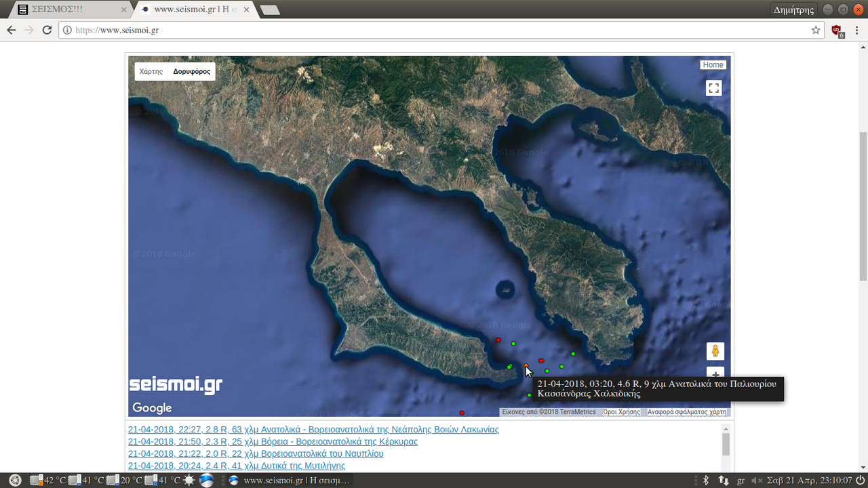Bookmark this page with the star icon
The width and height of the screenshot is (868, 488).
point(816,30)
